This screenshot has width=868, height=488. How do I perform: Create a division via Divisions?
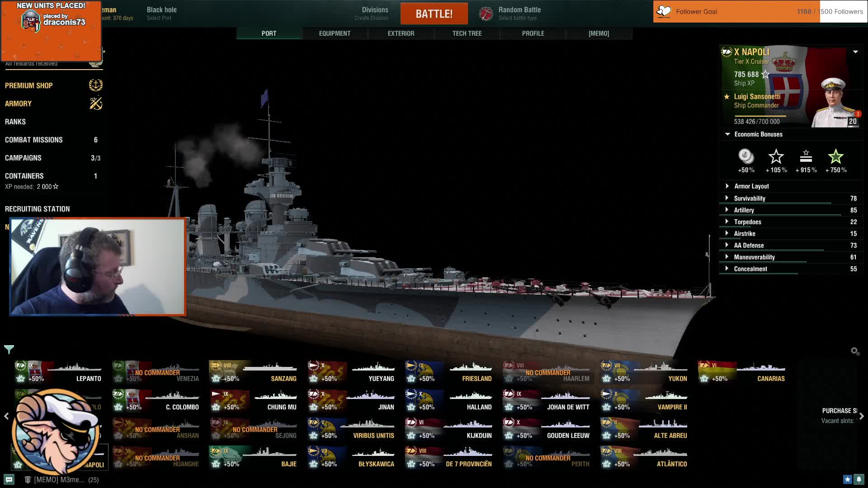pos(372,14)
